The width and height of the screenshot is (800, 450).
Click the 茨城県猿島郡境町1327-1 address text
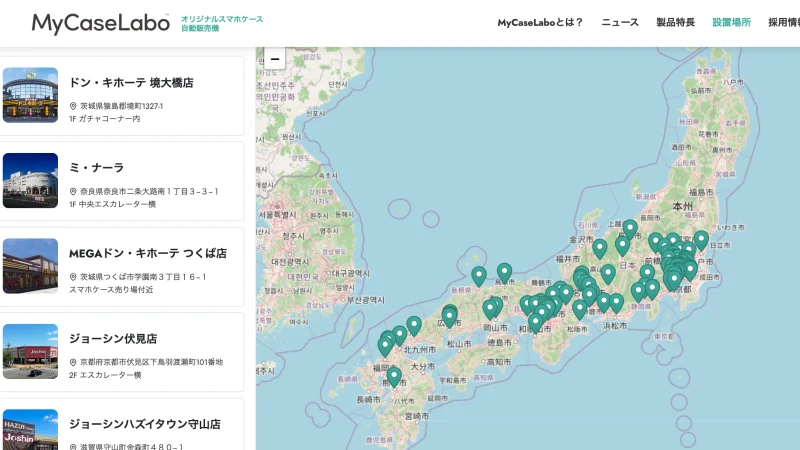click(x=121, y=106)
